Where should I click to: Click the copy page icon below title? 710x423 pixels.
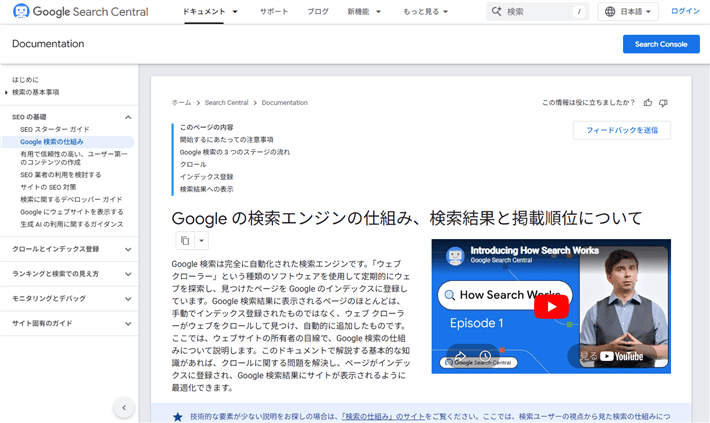185,240
